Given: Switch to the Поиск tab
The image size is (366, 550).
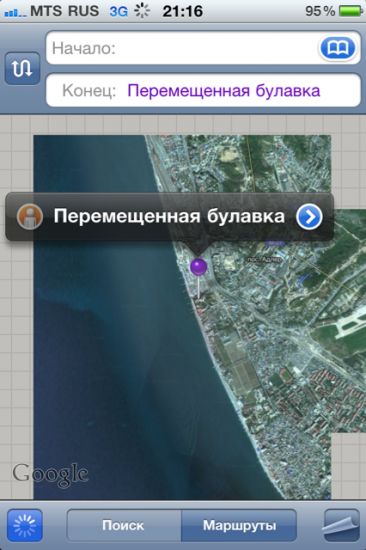Looking at the screenshot, I should (124, 525).
